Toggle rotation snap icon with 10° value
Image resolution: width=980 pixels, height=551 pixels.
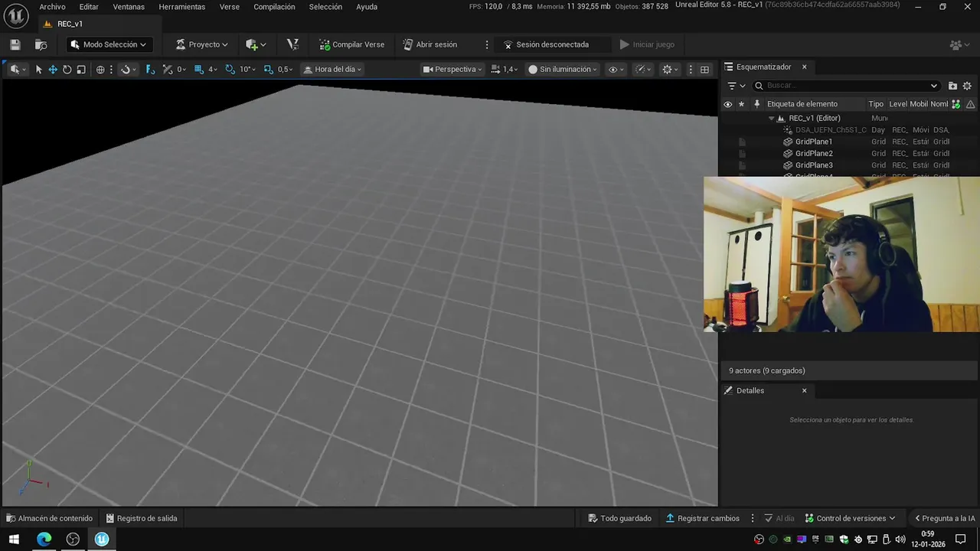click(230, 69)
